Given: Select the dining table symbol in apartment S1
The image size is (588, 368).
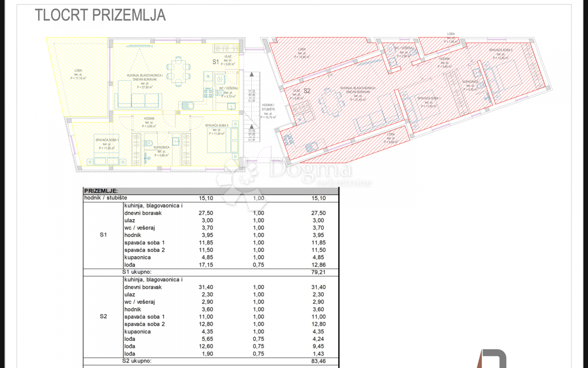Looking at the screenshot, I should pyautogui.click(x=179, y=71).
